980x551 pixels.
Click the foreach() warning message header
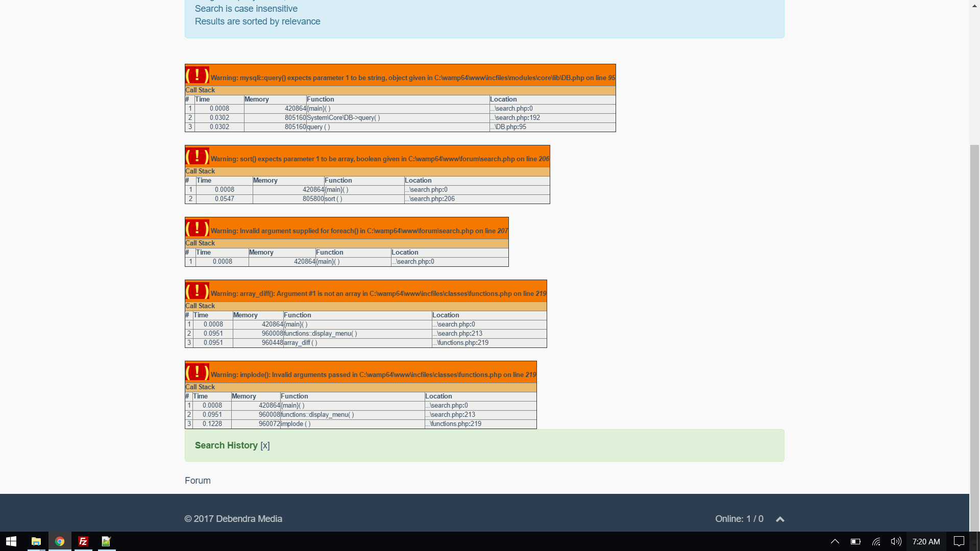pos(359,231)
